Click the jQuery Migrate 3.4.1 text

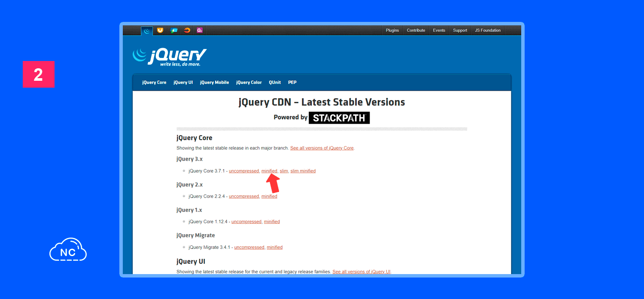pos(210,247)
